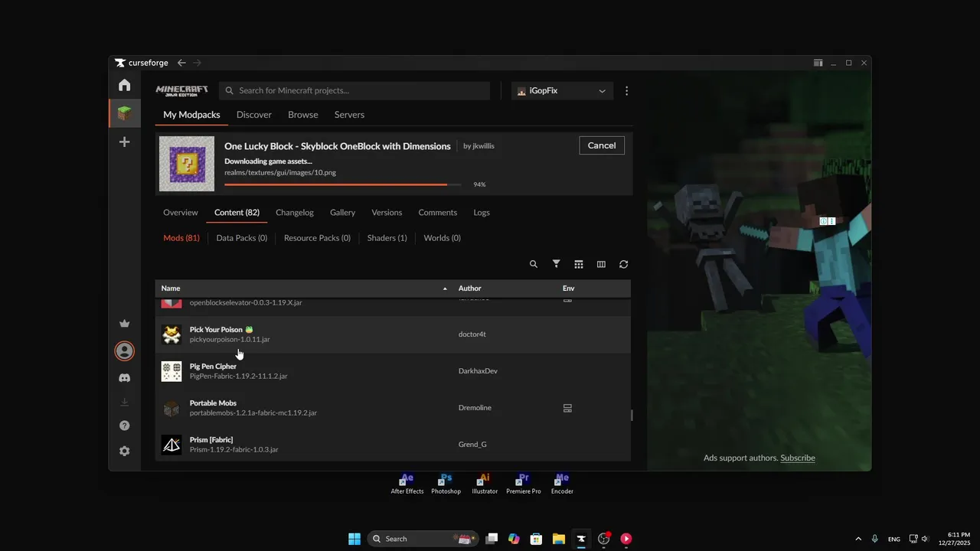This screenshot has width=980, height=551.
Task: Open the help question mark icon
Action: click(x=124, y=425)
